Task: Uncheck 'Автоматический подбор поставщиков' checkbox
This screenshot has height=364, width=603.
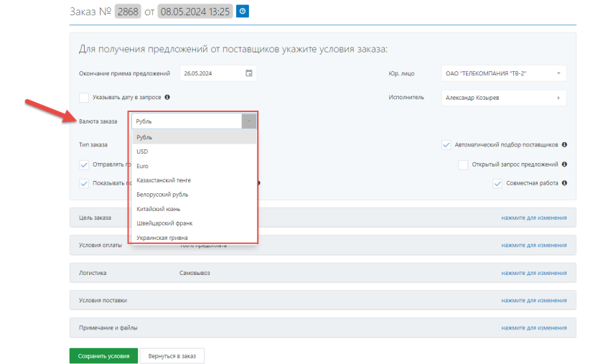Action: pyautogui.click(x=447, y=144)
